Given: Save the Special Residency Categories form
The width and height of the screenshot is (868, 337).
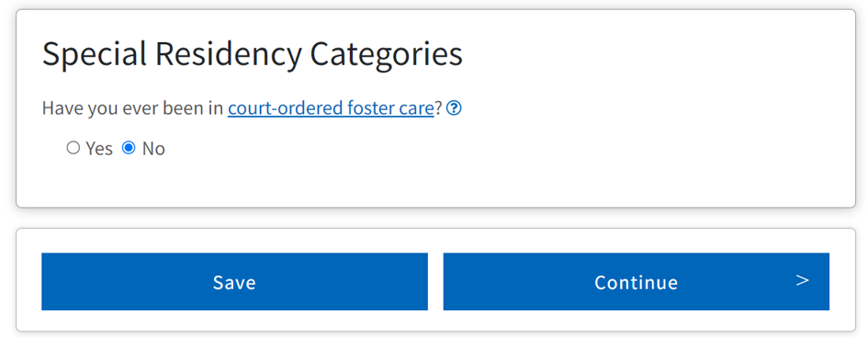Looking at the screenshot, I should 235,282.
